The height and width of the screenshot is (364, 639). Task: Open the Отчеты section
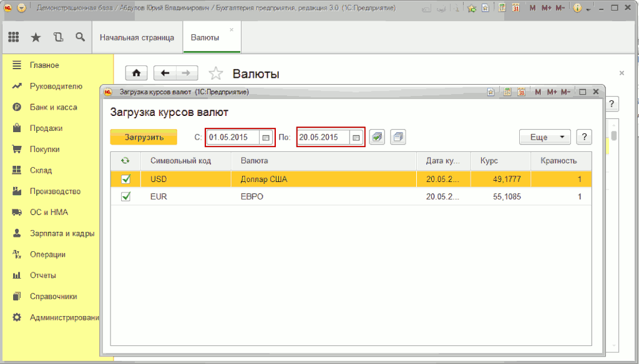(43, 275)
